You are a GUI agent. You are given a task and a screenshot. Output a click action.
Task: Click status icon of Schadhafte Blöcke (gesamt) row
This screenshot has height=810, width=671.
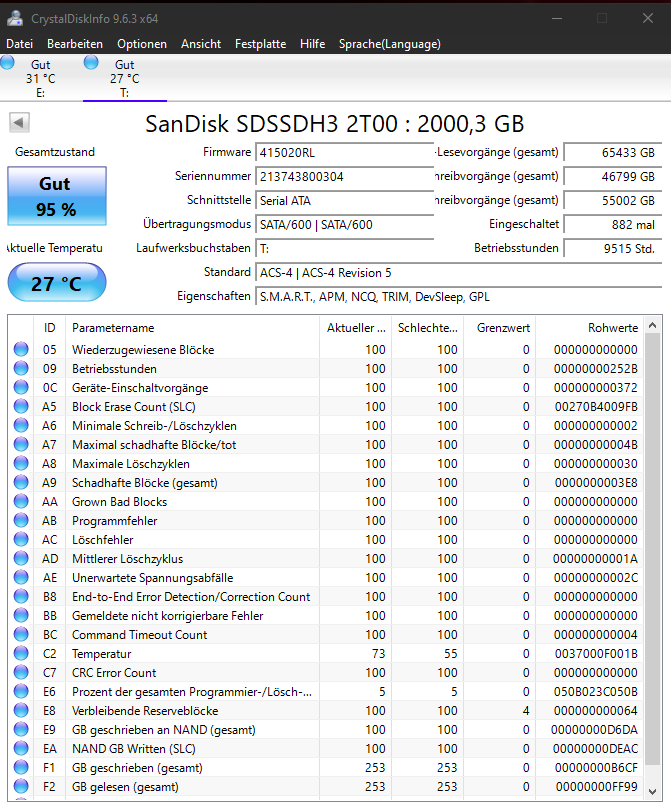tap(21, 482)
